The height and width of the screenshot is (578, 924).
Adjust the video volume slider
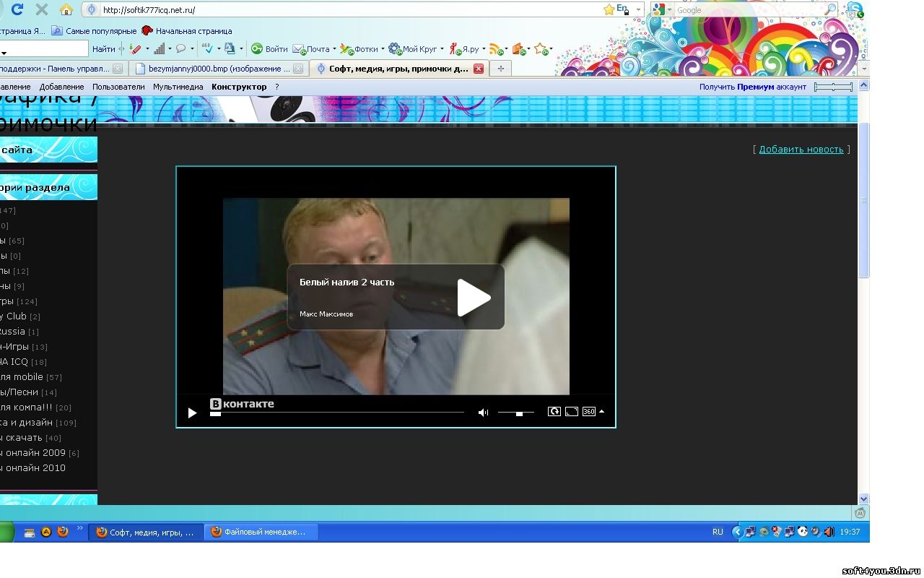(x=518, y=413)
